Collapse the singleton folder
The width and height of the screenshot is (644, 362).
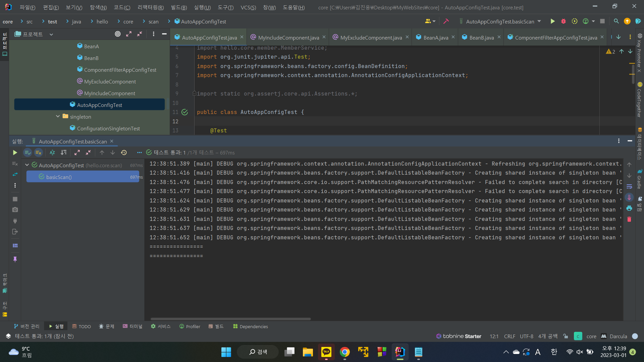pos(58,116)
